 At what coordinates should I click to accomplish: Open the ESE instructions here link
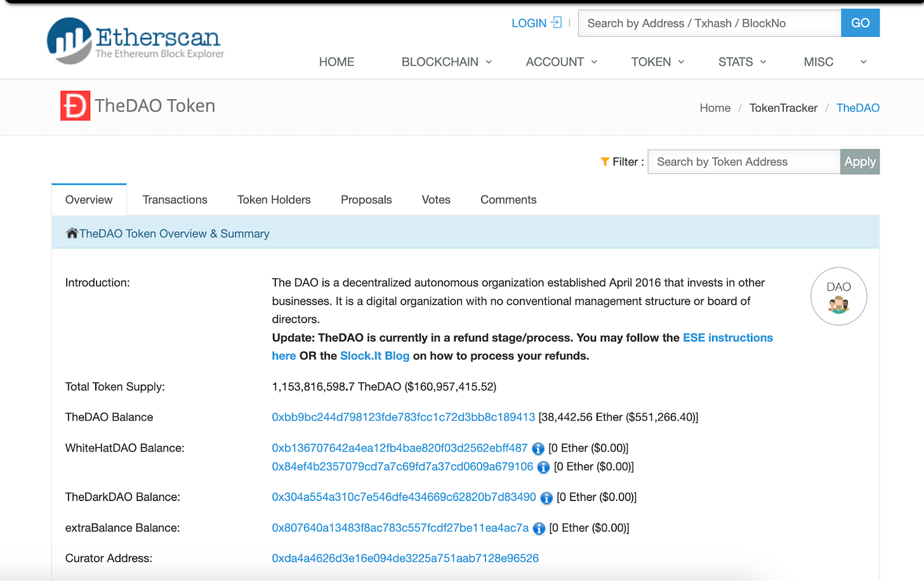point(728,338)
